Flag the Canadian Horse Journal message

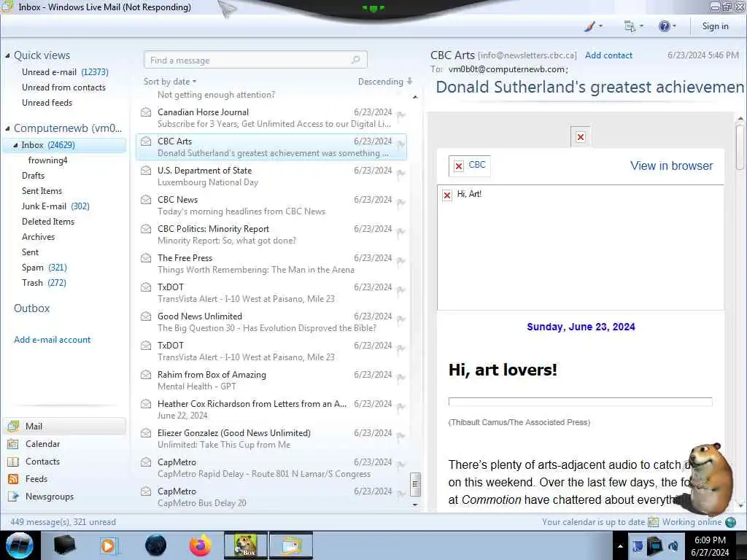(x=400, y=114)
